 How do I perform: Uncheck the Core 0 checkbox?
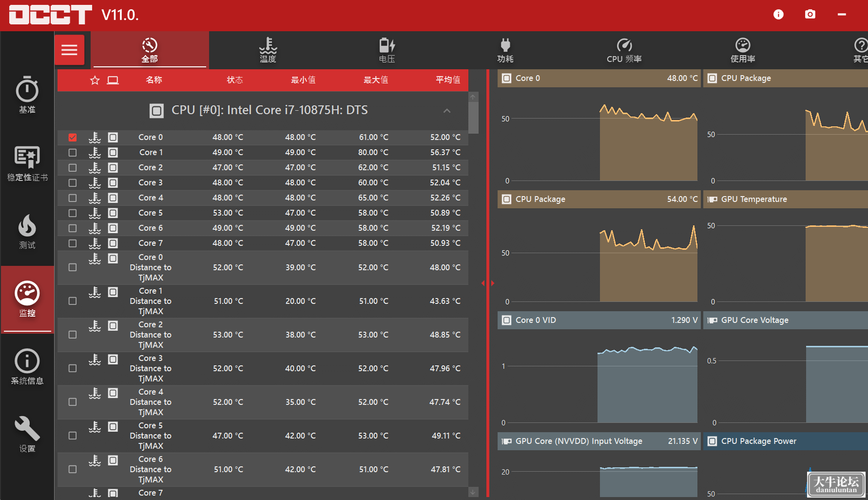click(73, 138)
